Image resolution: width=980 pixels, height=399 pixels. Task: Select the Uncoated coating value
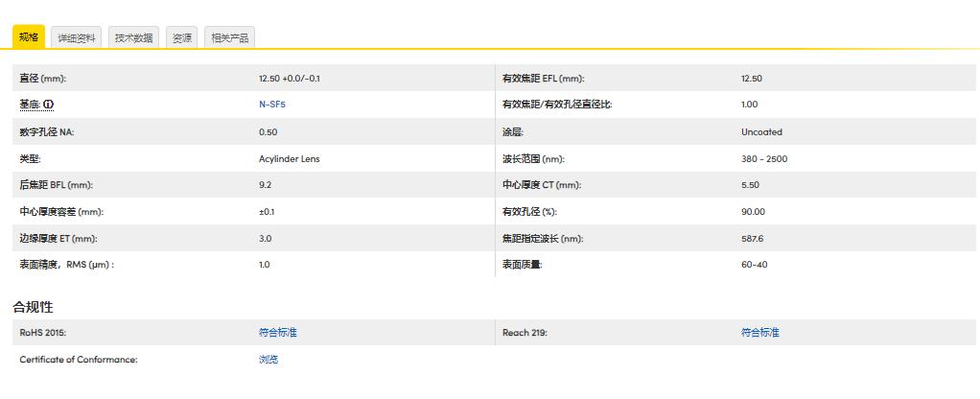point(761,131)
